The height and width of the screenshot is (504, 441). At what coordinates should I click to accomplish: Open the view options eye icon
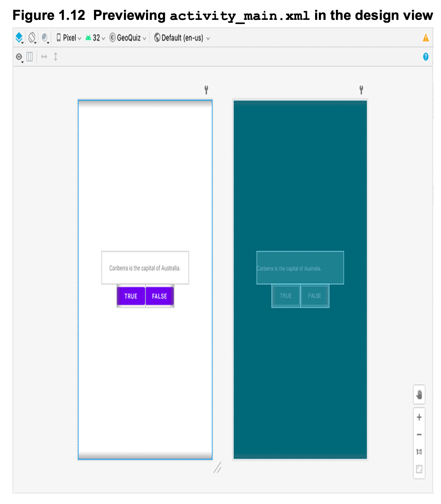pos(19,57)
